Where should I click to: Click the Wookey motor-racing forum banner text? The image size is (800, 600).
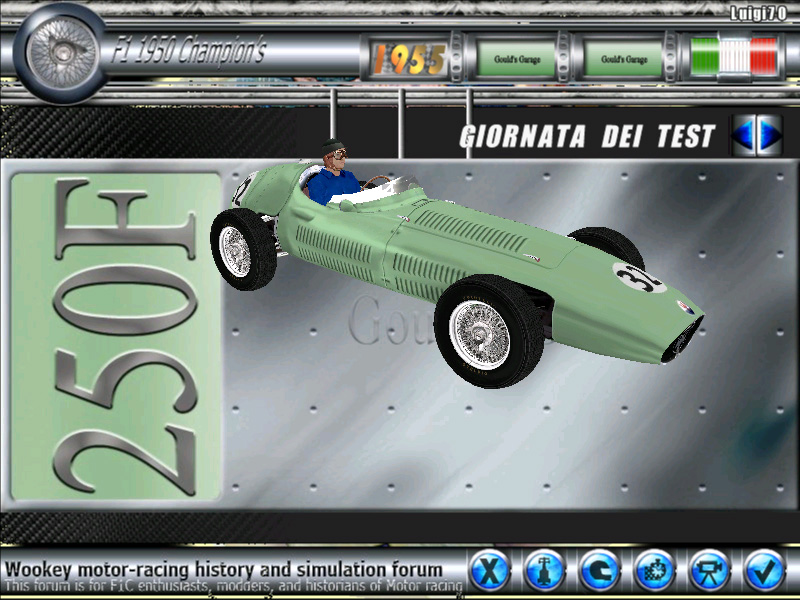[223, 569]
